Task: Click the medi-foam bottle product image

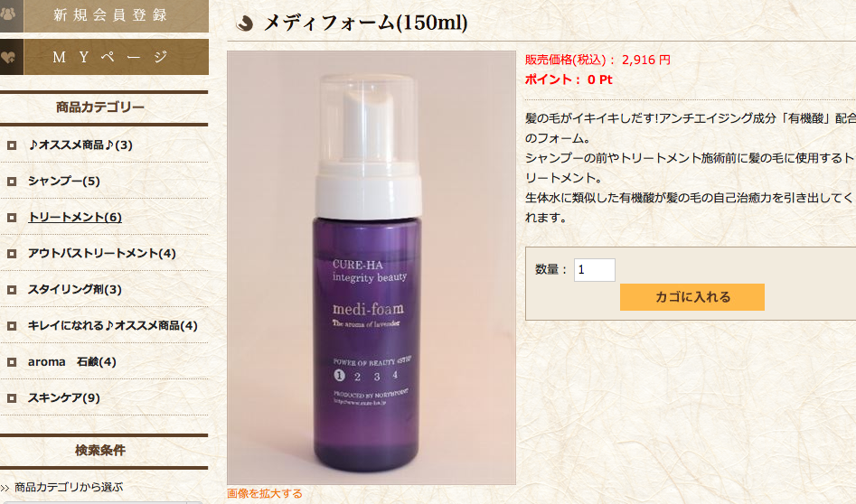Action: click(372, 268)
